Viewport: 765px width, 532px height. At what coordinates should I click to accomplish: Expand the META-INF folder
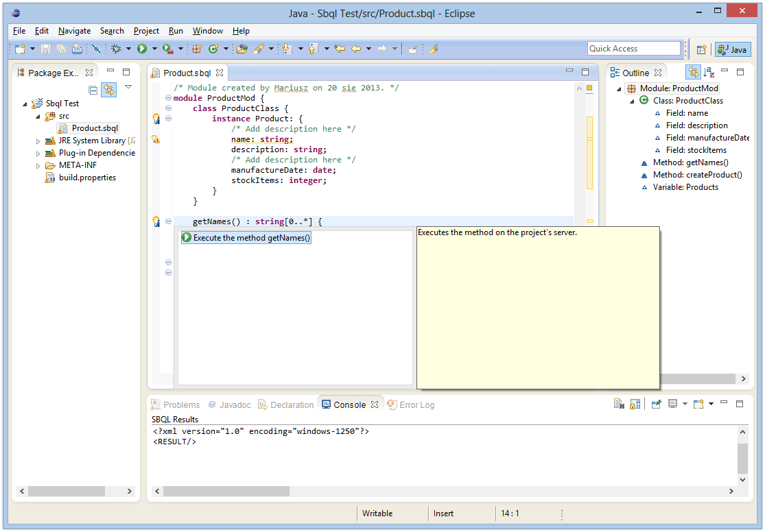38,166
